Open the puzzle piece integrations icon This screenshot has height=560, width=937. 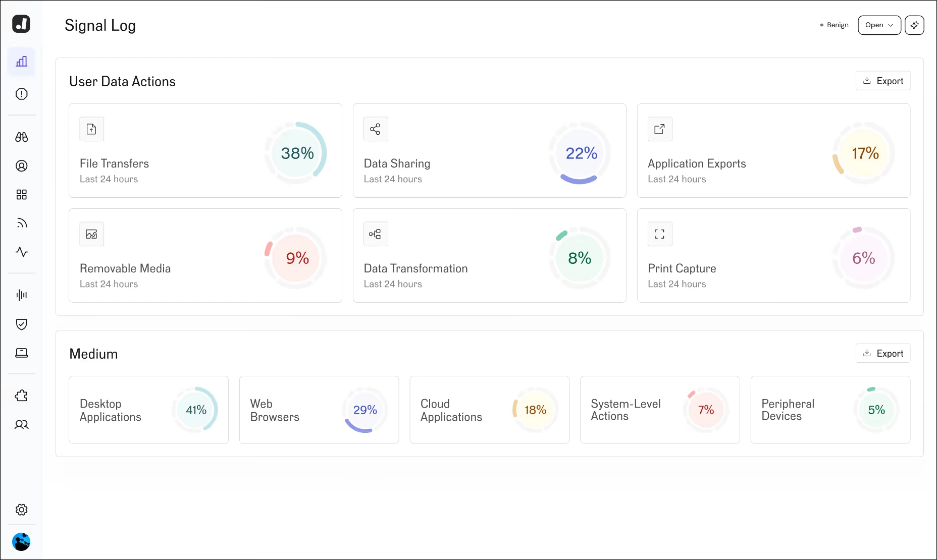point(22,396)
